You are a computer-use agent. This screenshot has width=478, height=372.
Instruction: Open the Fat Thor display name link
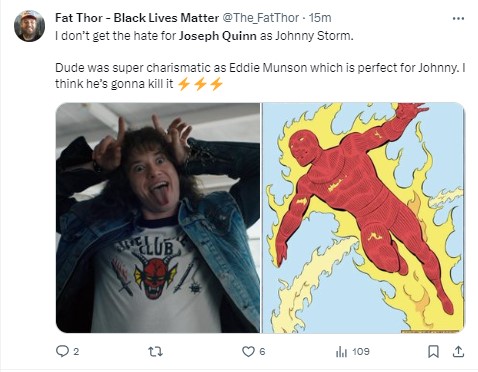pos(137,18)
